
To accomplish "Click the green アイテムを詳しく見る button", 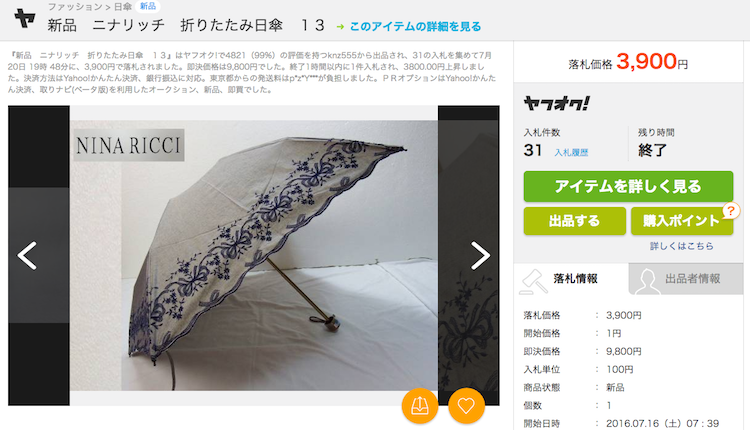I will pyautogui.click(x=628, y=187).
